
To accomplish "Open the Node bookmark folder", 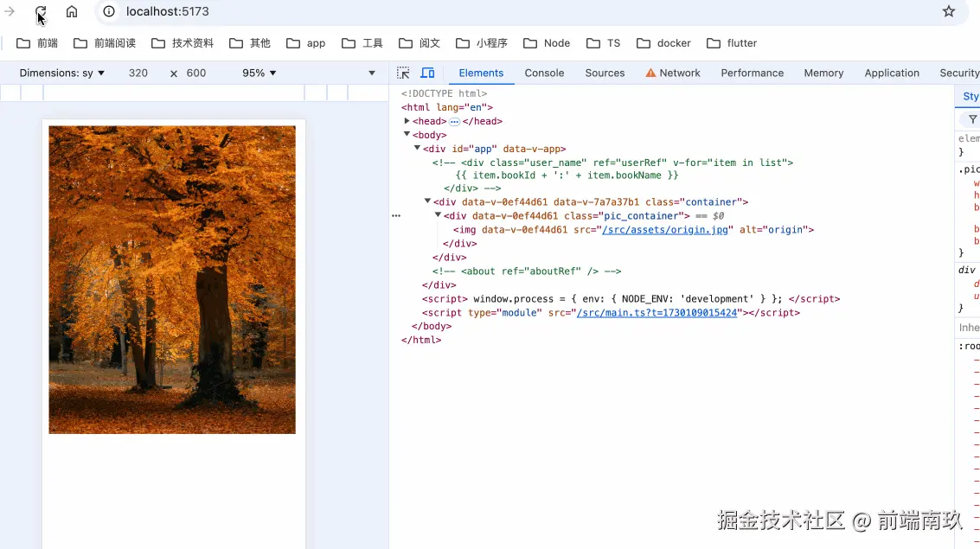I will (x=547, y=43).
